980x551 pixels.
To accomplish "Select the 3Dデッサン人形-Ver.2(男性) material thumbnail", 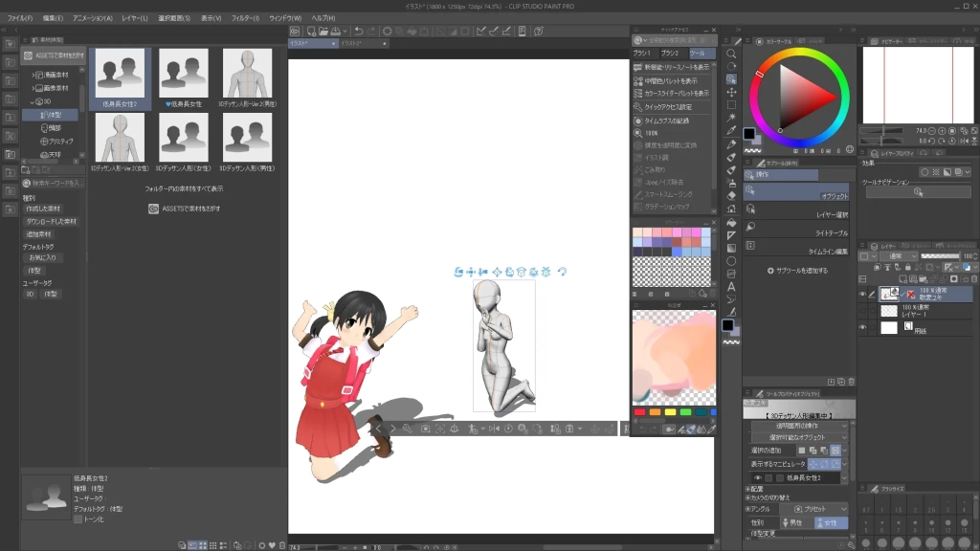I will pyautogui.click(x=247, y=77).
